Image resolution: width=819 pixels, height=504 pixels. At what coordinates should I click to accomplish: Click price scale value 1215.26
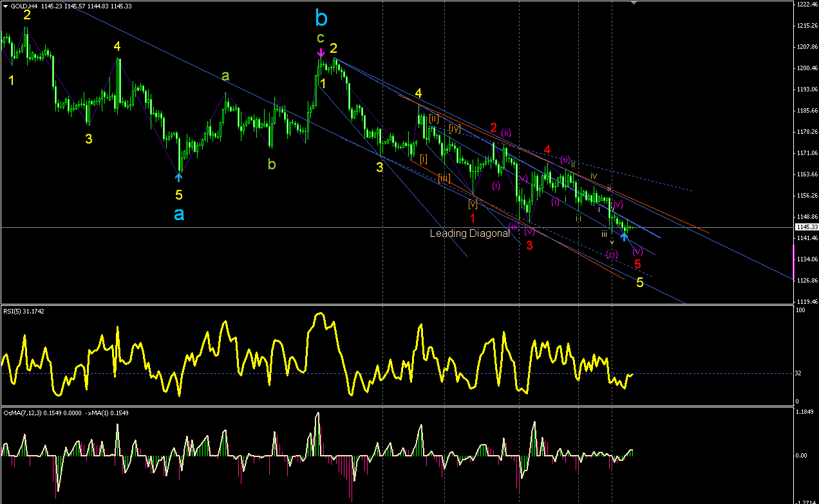click(x=807, y=25)
